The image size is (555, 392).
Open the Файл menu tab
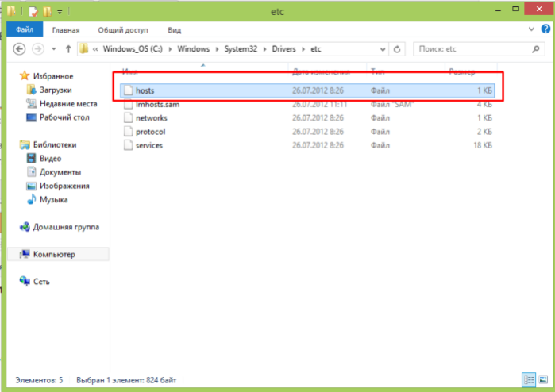point(25,29)
